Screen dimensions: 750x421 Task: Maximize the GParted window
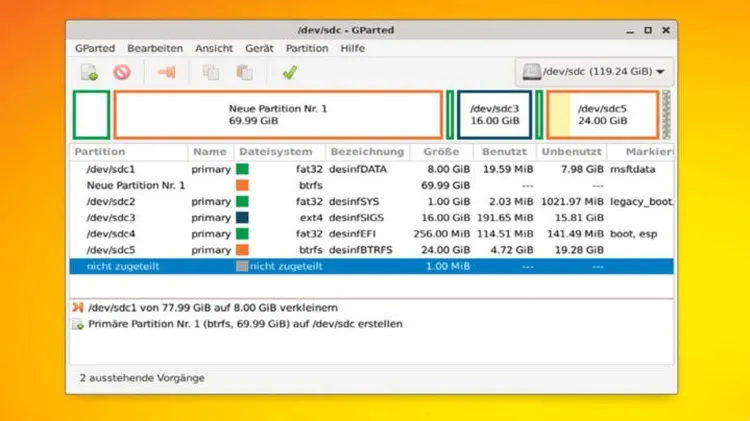click(x=648, y=30)
